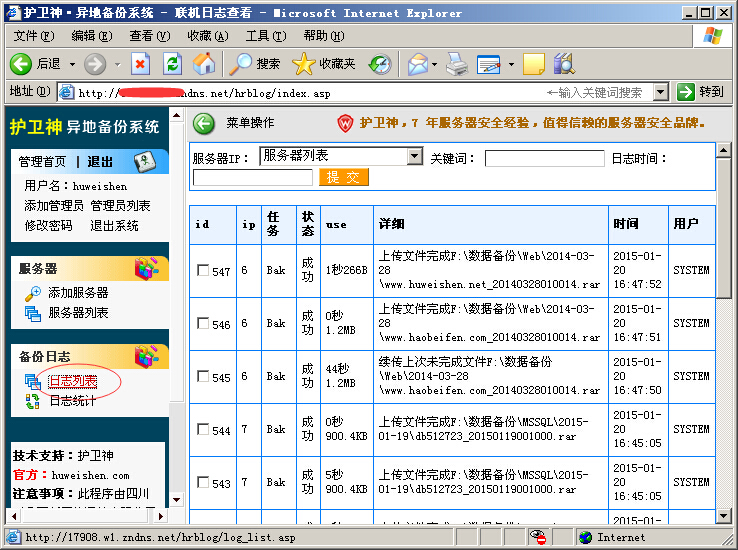The height and width of the screenshot is (550, 738).
Task: Open the 工具(T) menu
Action: [266, 36]
